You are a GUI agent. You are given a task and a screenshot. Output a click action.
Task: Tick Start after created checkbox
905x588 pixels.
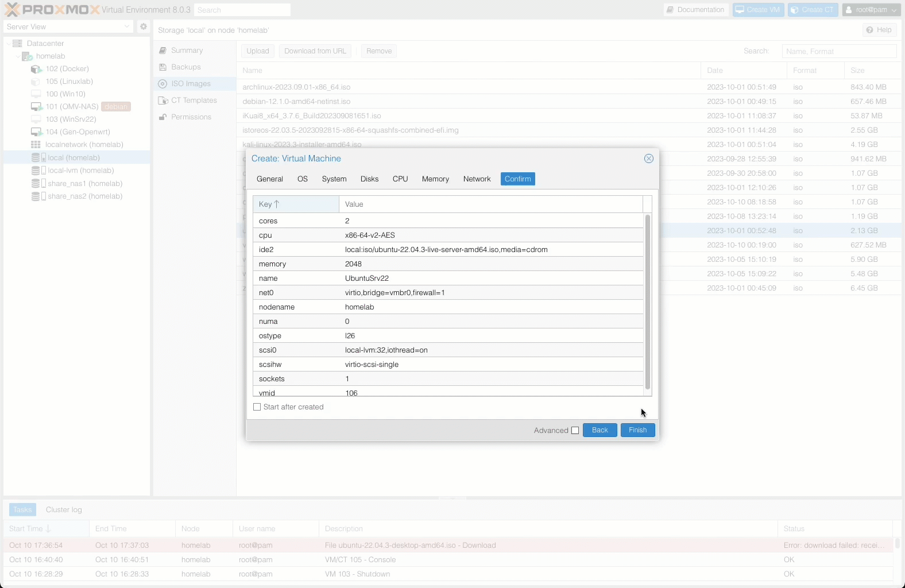pyautogui.click(x=257, y=407)
